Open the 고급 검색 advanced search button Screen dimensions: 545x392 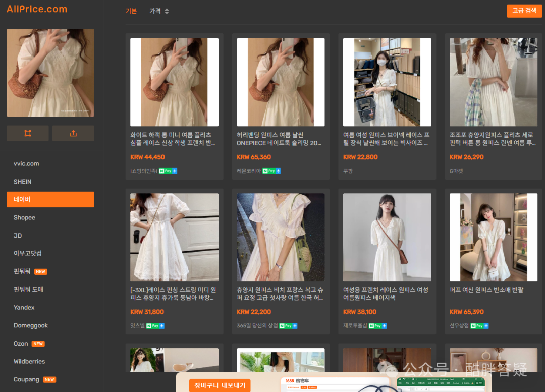pyautogui.click(x=524, y=11)
